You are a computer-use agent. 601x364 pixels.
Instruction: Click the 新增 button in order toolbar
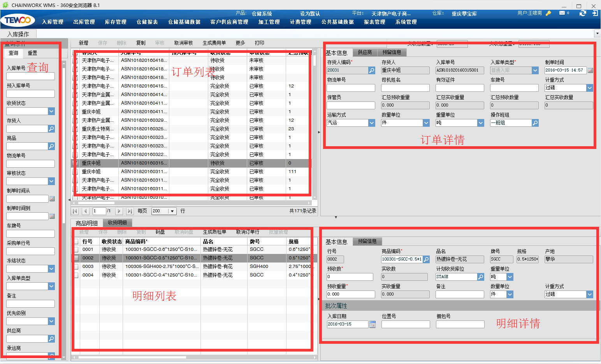84,43
